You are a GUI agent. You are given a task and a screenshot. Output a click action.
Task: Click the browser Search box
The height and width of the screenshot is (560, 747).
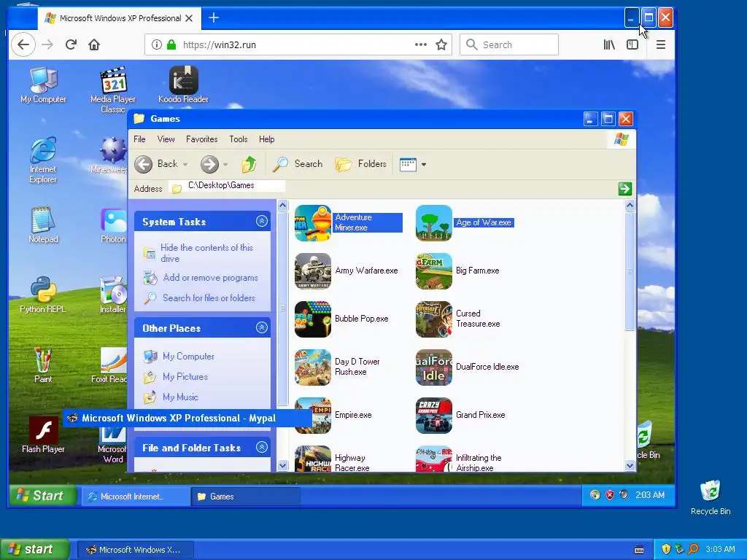508,44
